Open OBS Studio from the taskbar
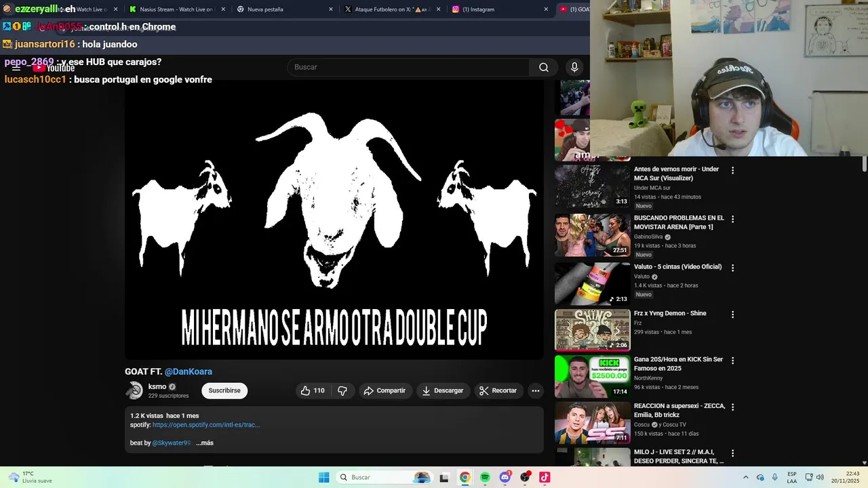This screenshot has height=488, width=868. click(524, 477)
